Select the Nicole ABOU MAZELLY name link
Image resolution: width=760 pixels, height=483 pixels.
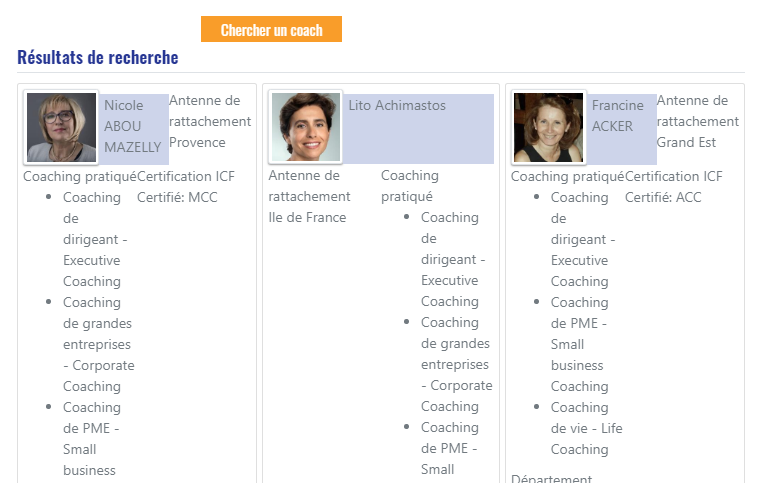tap(133, 126)
